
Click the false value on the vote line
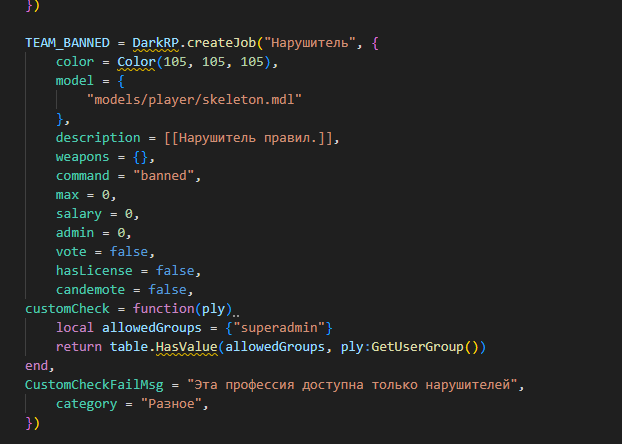pos(129,252)
